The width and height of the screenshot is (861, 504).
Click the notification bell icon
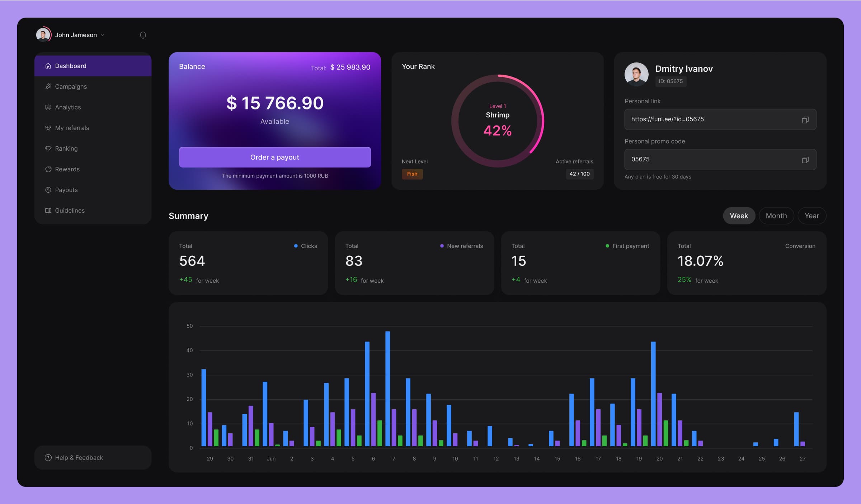point(143,35)
